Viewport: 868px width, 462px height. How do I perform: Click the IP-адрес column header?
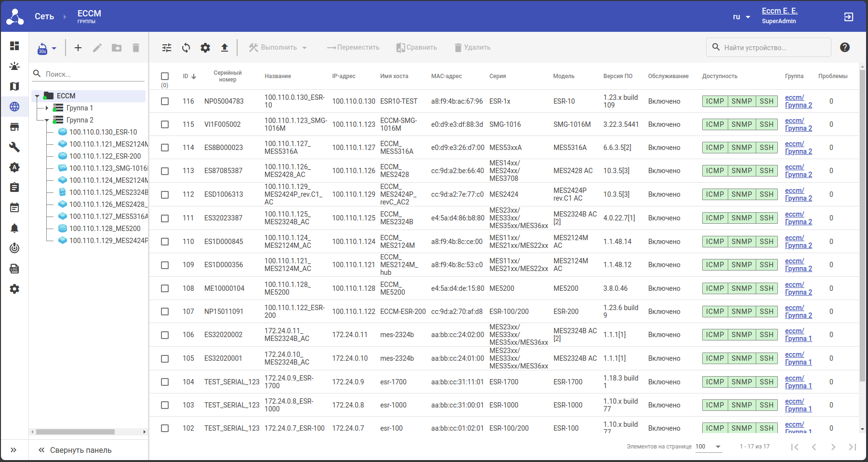[x=344, y=76]
